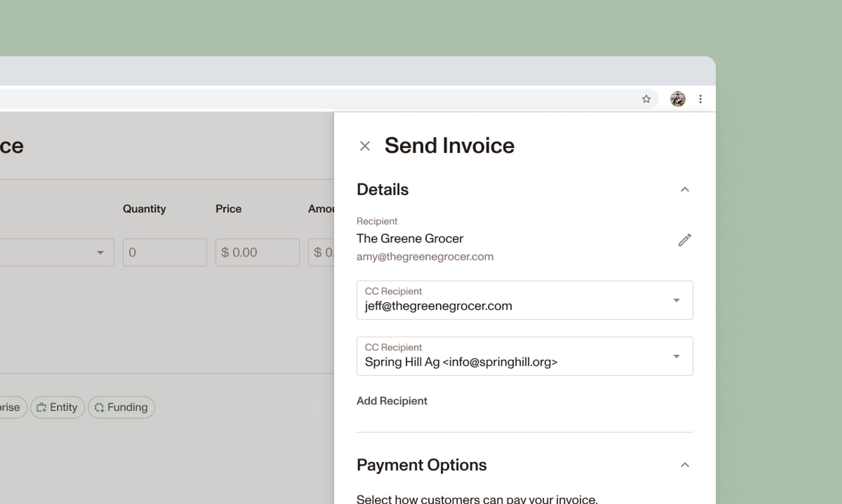
Task: Click the Funding tag icon
Action: (x=99, y=407)
